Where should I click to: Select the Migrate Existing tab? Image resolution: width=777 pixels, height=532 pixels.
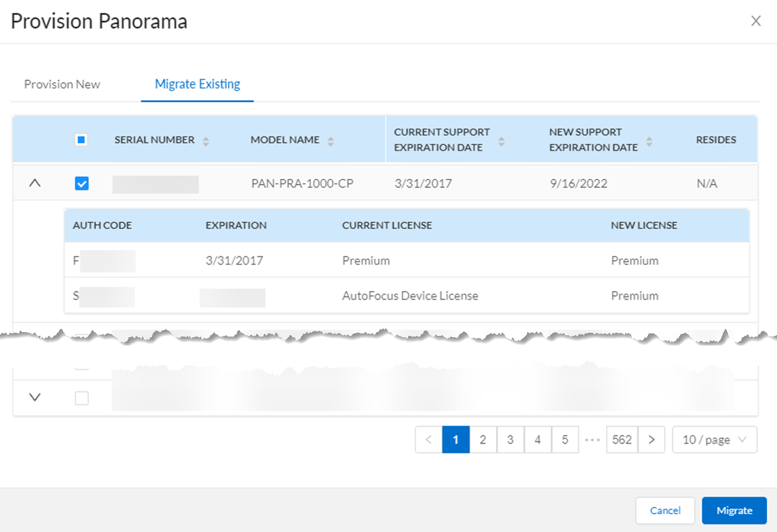[197, 84]
